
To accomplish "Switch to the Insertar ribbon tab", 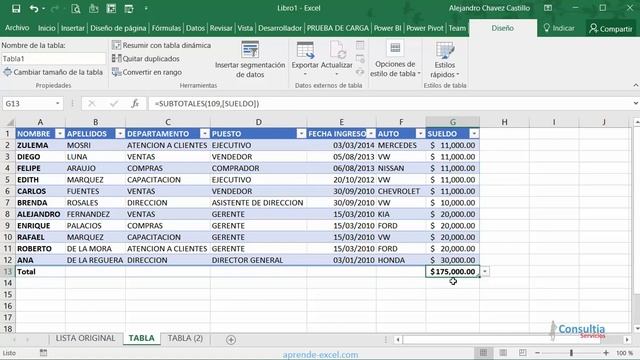I will coord(73,28).
